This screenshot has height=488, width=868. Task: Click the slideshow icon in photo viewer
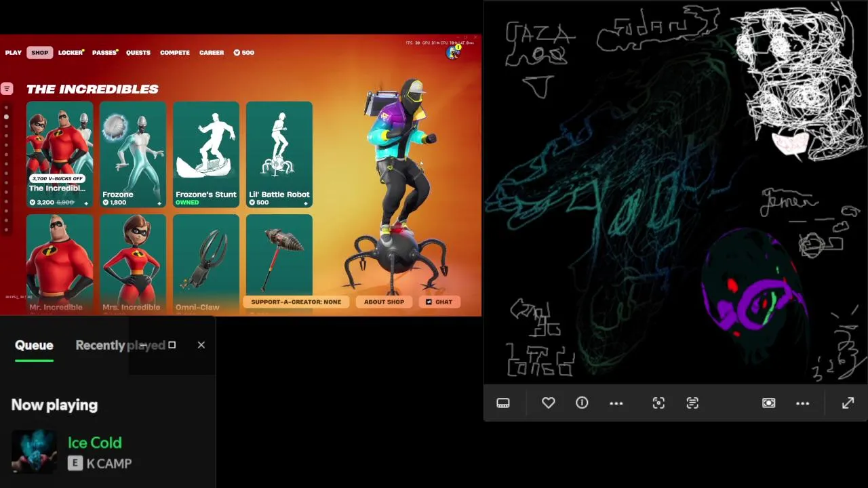tap(768, 403)
